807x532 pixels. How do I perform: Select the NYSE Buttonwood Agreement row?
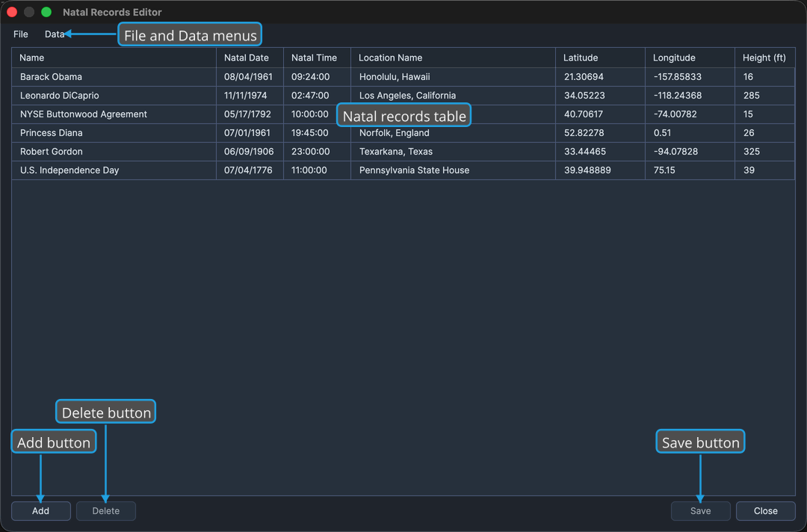[x=403, y=114]
